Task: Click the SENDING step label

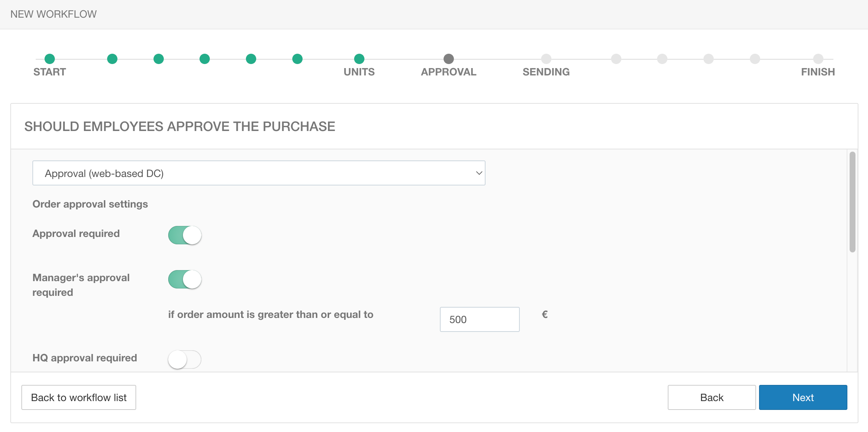Action: coord(546,72)
